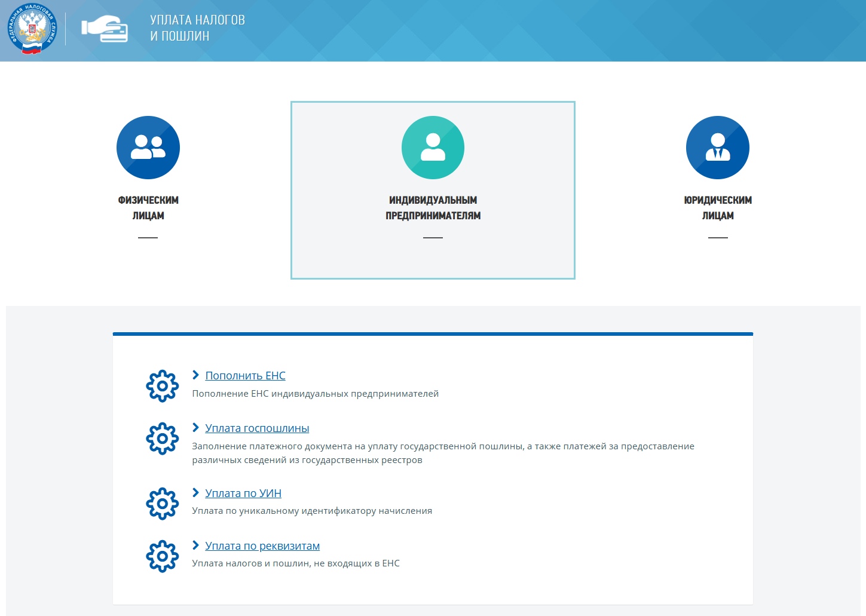Click the gear icon beside Уплата по реквизитам
The height and width of the screenshot is (616, 866).
pyautogui.click(x=163, y=556)
